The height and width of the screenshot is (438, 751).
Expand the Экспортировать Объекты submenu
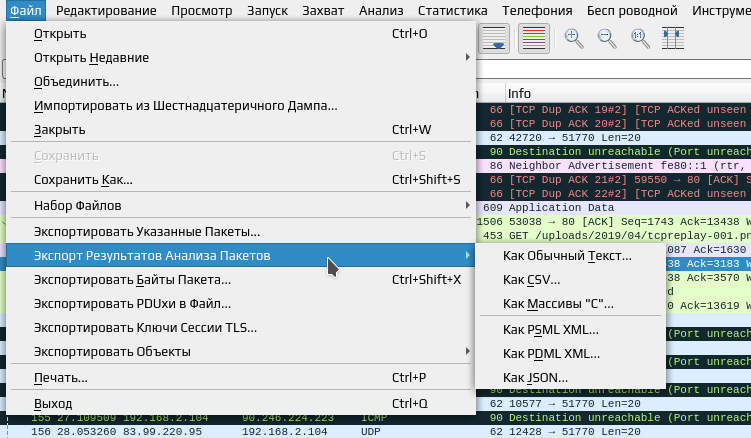click(241, 351)
